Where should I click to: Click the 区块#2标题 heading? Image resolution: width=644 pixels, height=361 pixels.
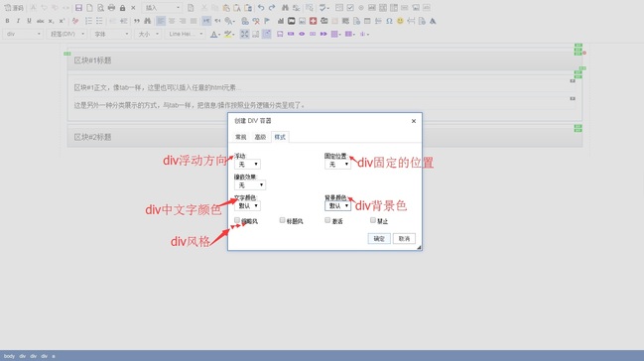pyautogui.click(x=93, y=137)
